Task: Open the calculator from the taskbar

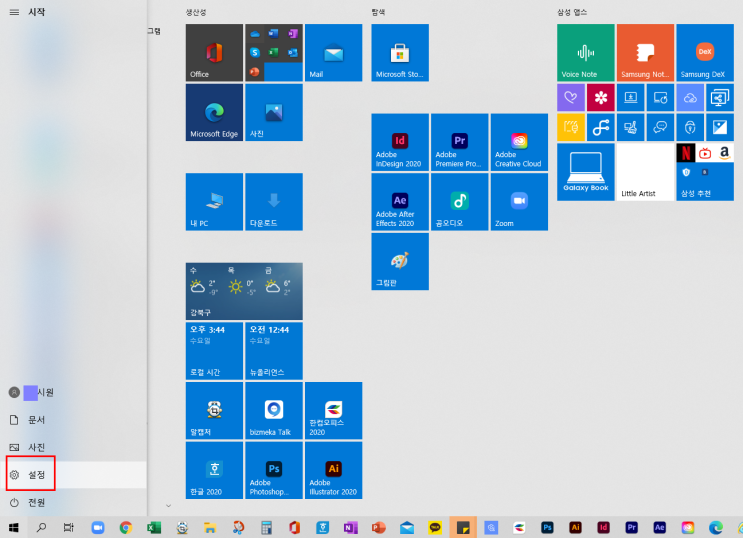Action: [x=266, y=527]
